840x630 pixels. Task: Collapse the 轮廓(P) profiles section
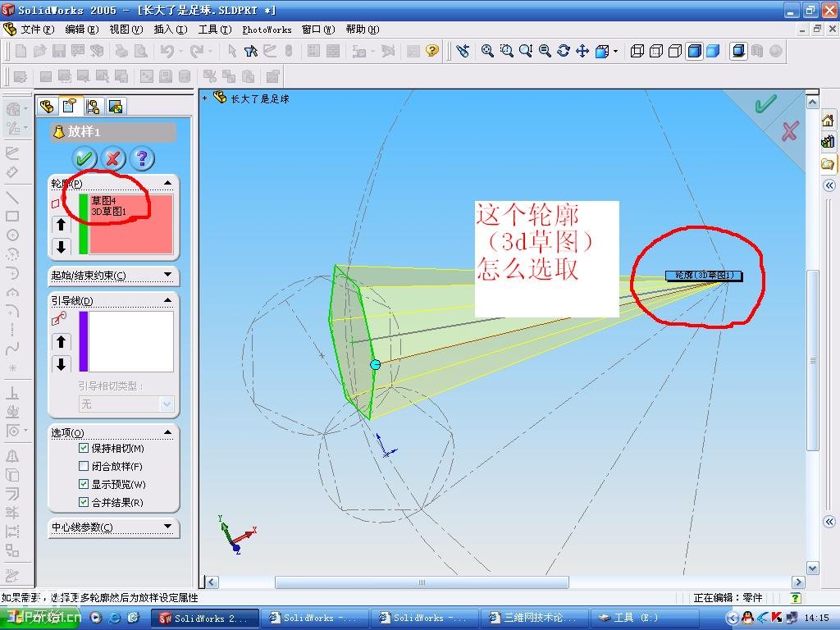pyautogui.click(x=167, y=183)
